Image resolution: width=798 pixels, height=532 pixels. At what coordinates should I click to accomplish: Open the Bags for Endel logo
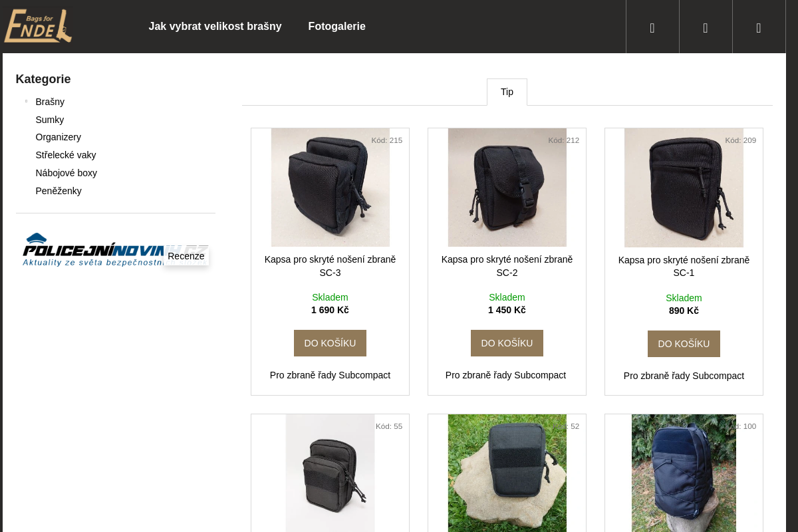(x=38, y=27)
